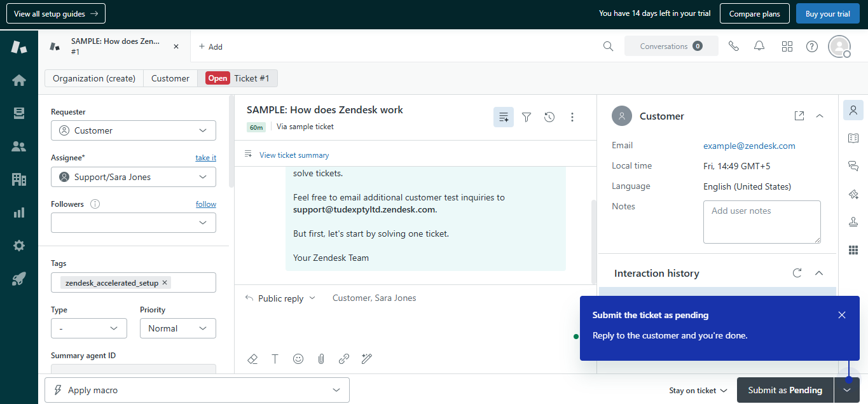The image size is (868, 404).
Task: Open side conversations icon in right rail
Action: click(x=853, y=166)
